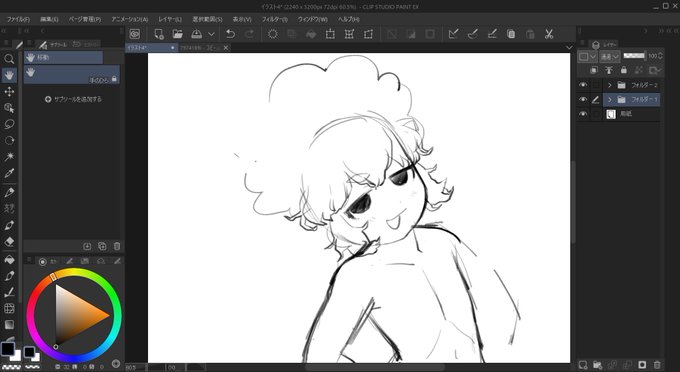Open Clip Studio launcher icon
The image size is (680, 372).
click(x=135, y=34)
